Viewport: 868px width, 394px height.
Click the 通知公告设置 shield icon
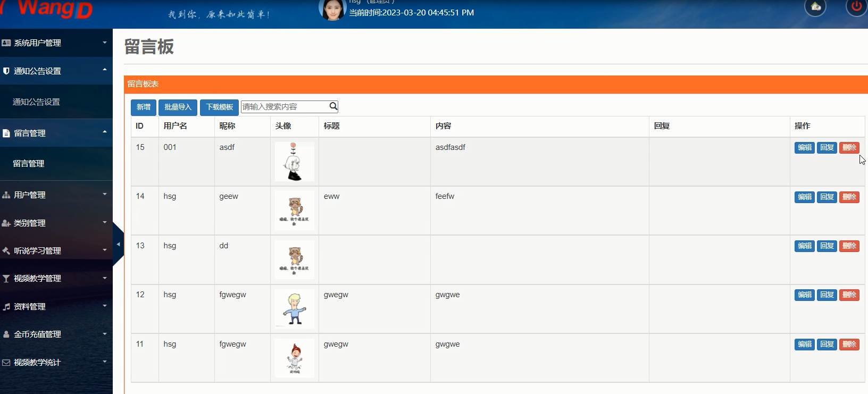(6, 71)
